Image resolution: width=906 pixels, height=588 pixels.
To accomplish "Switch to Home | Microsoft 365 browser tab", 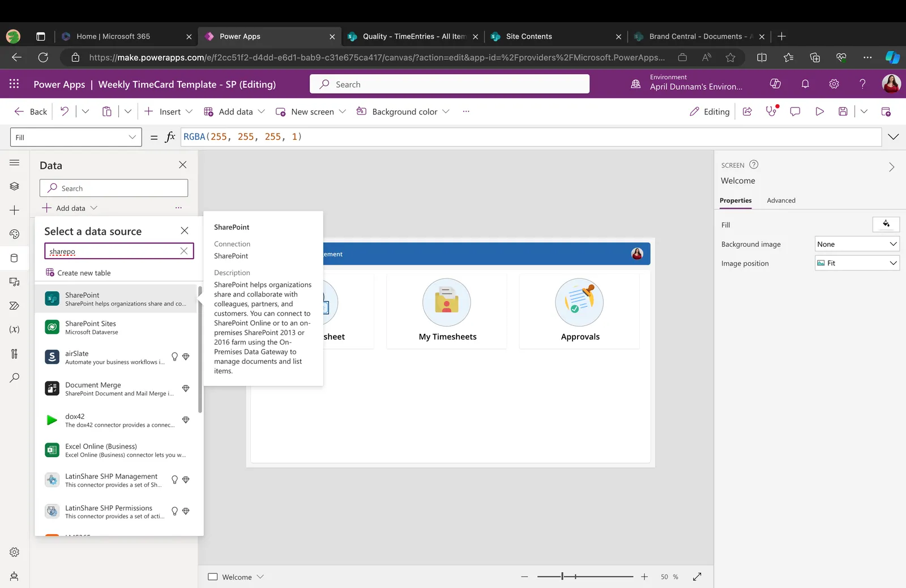I will [126, 36].
